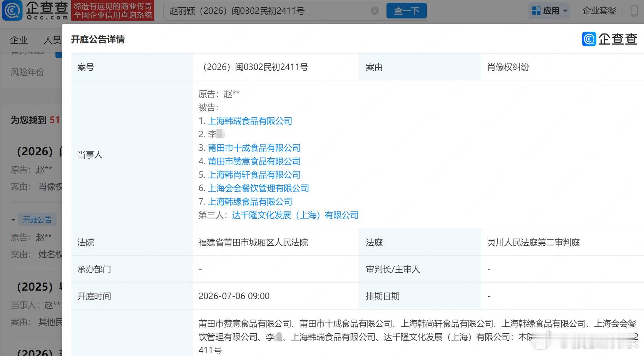
Task: Click the mobile phone icon in header
Action: [634, 11]
